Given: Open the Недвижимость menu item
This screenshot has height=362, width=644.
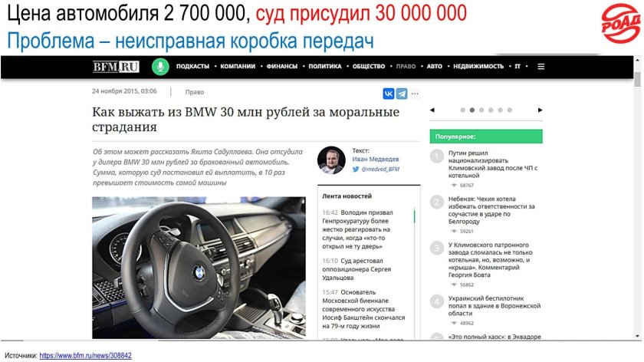Looking at the screenshot, I should point(478,67).
